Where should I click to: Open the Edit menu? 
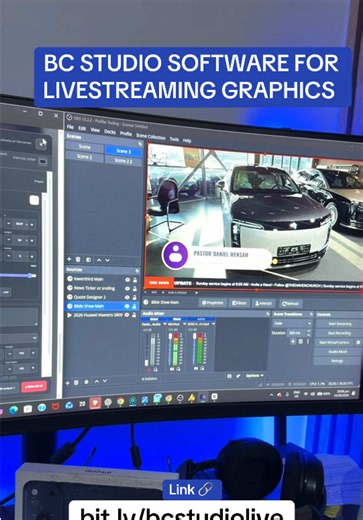click(82, 129)
